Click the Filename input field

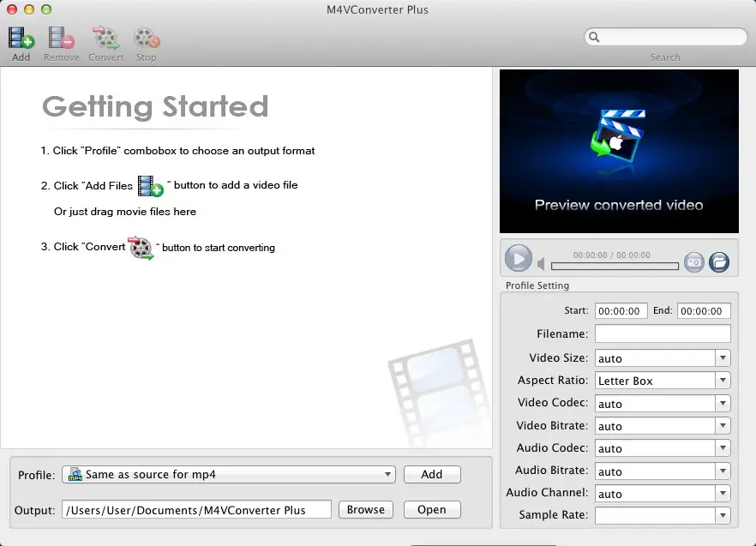click(x=663, y=333)
